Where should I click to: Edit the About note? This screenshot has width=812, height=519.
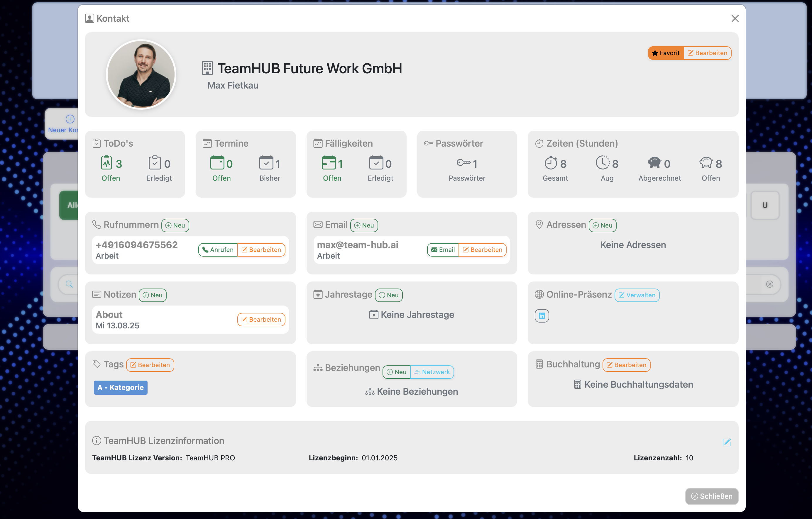tap(261, 320)
